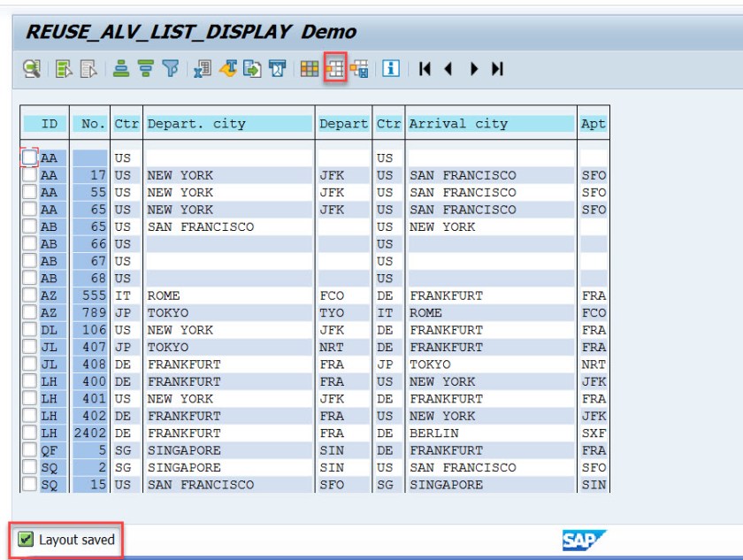Image resolution: width=743 pixels, height=560 pixels.
Task: Check the box for row AB 68
Action: [x=29, y=278]
